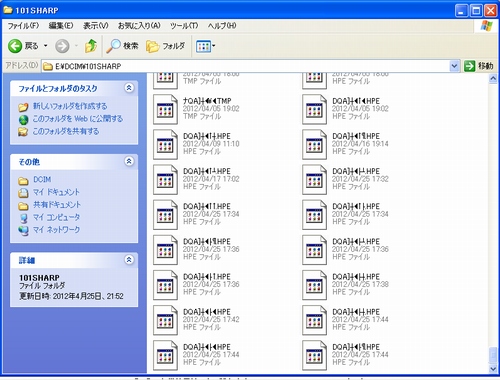The height and width of the screenshot is (380, 500).
Task: Click the file date text 2012/04/25 17:38
Action: 360,284
